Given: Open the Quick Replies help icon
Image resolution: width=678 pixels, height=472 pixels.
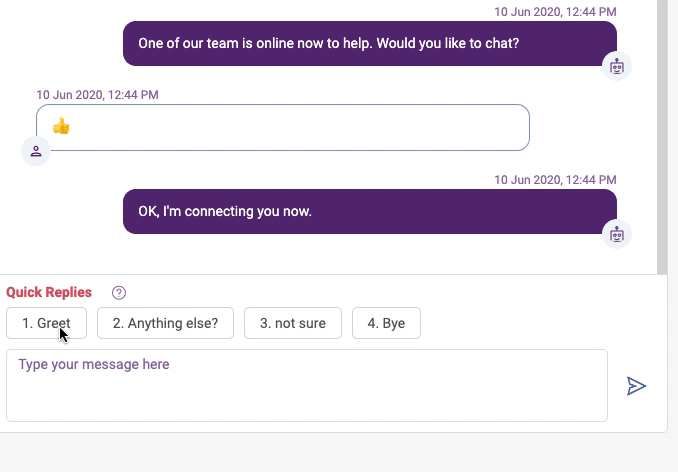Looking at the screenshot, I should pos(119,293).
